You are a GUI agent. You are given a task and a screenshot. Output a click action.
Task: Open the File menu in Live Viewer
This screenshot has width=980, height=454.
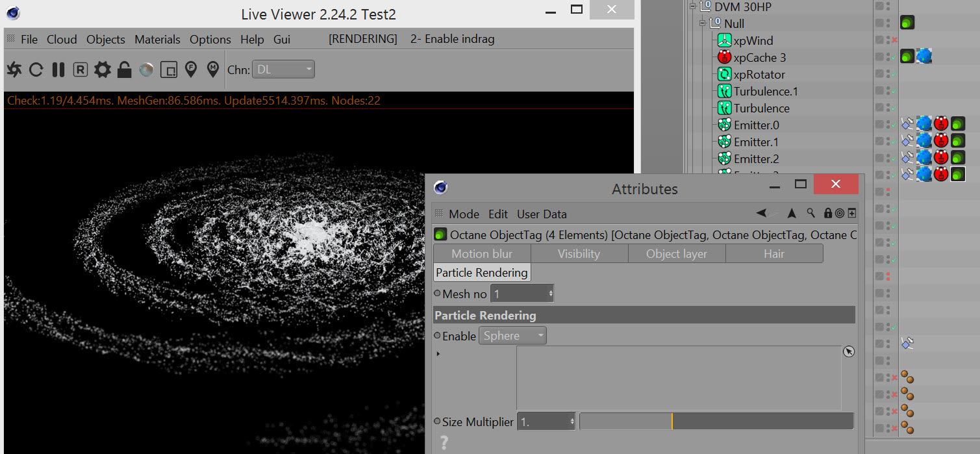[x=29, y=40]
